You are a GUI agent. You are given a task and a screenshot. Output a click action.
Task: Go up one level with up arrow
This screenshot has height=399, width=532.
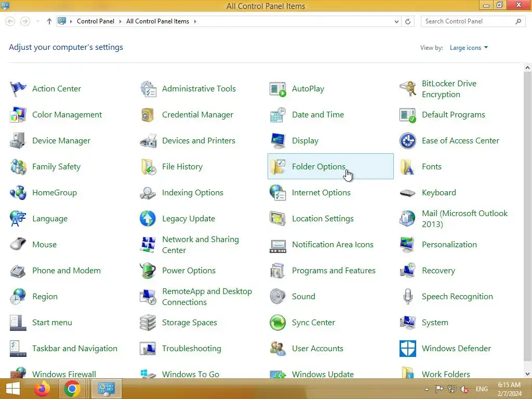pyautogui.click(x=49, y=21)
